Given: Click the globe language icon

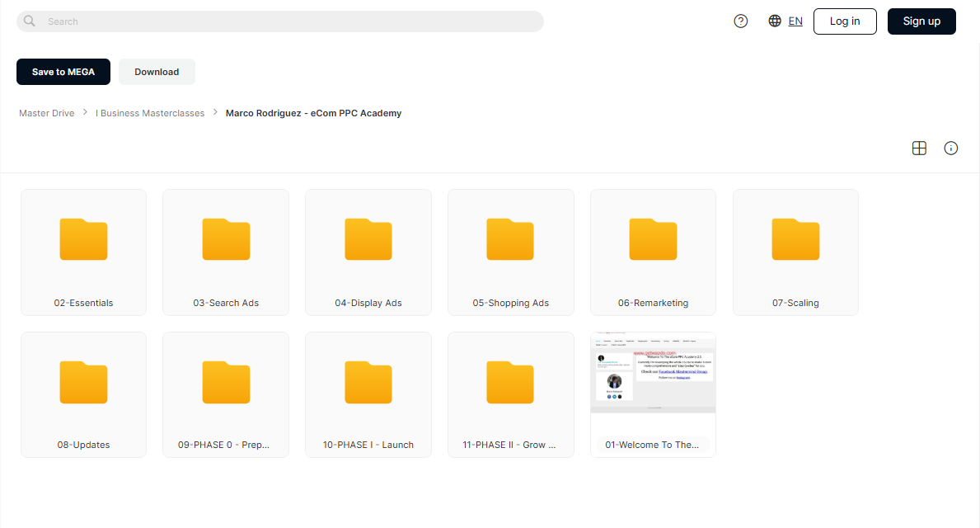Looking at the screenshot, I should [775, 21].
